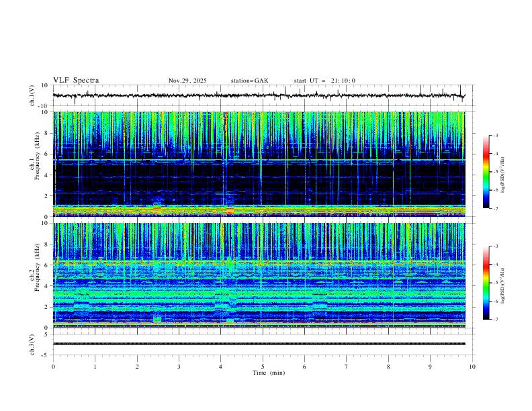Click the time axis tick label '5'

pyautogui.click(x=263, y=367)
